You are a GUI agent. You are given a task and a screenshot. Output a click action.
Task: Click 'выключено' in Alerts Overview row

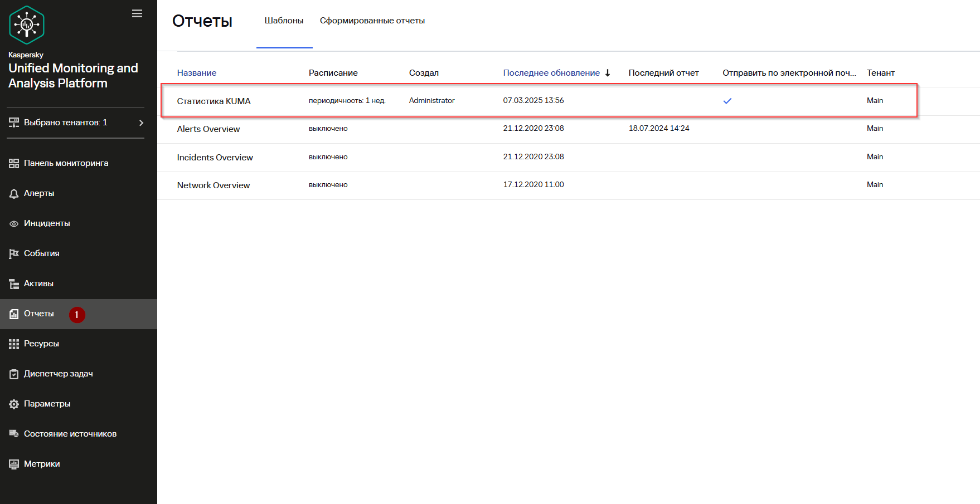(x=328, y=129)
